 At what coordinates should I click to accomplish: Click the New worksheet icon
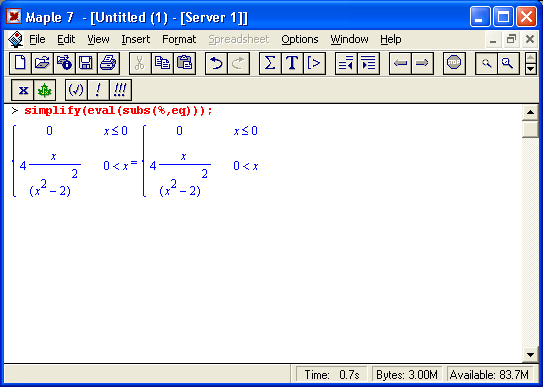coord(20,63)
